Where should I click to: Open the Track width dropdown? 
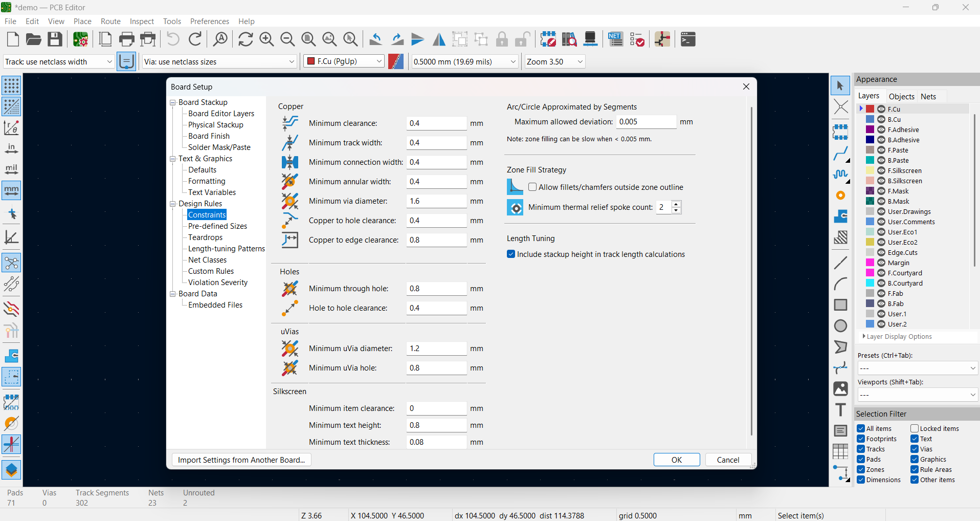pyautogui.click(x=58, y=61)
